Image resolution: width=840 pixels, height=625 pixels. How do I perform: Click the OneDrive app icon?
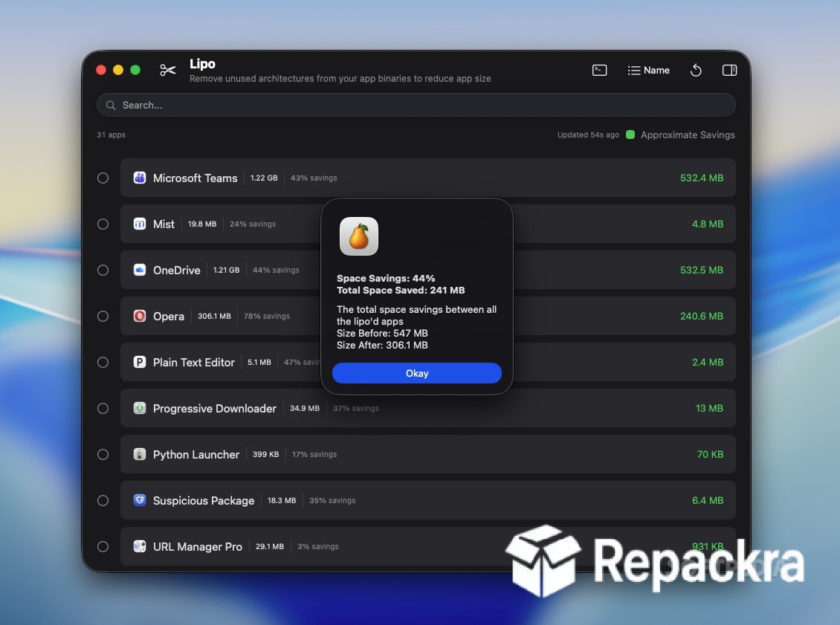tap(140, 270)
